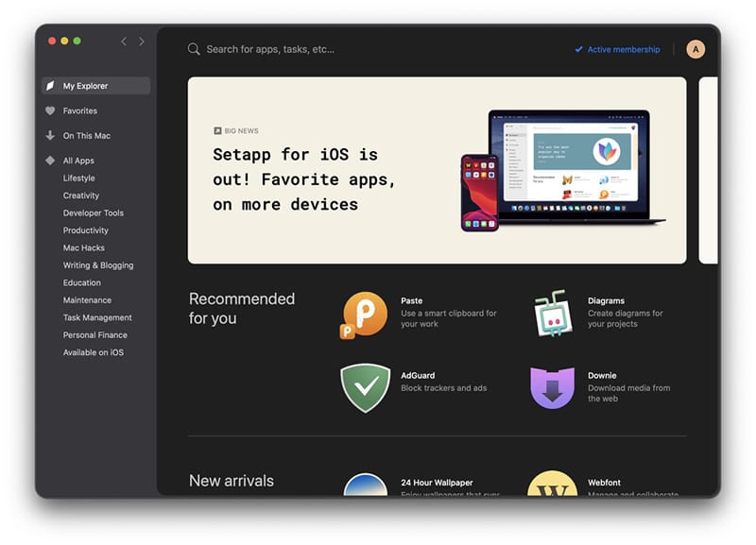Open the Webfont app icon
Image resolution: width=756 pixels, height=545 pixels.
pyautogui.click(x=553, y=483)
